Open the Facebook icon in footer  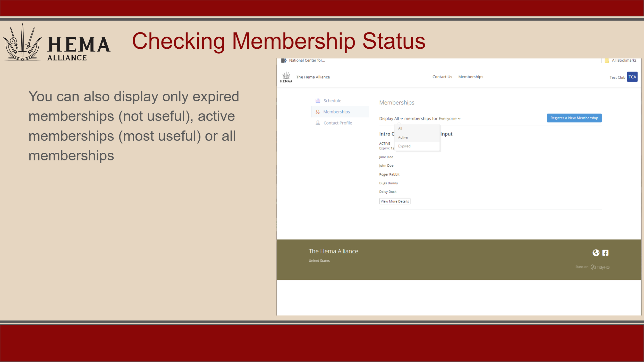click(x=605, y=253)
